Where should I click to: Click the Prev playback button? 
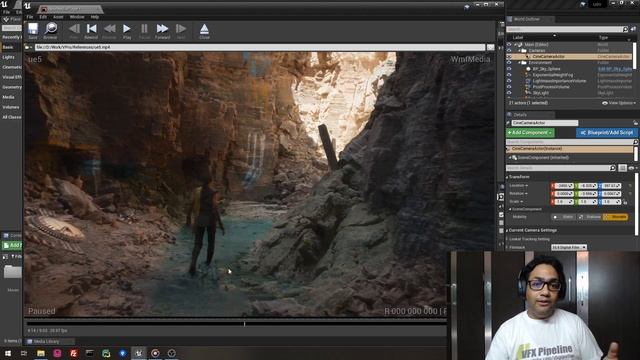tap(74, 31)
